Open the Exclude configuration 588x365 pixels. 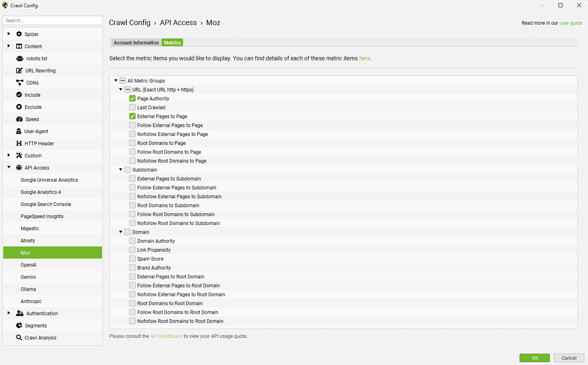(19, 107)
